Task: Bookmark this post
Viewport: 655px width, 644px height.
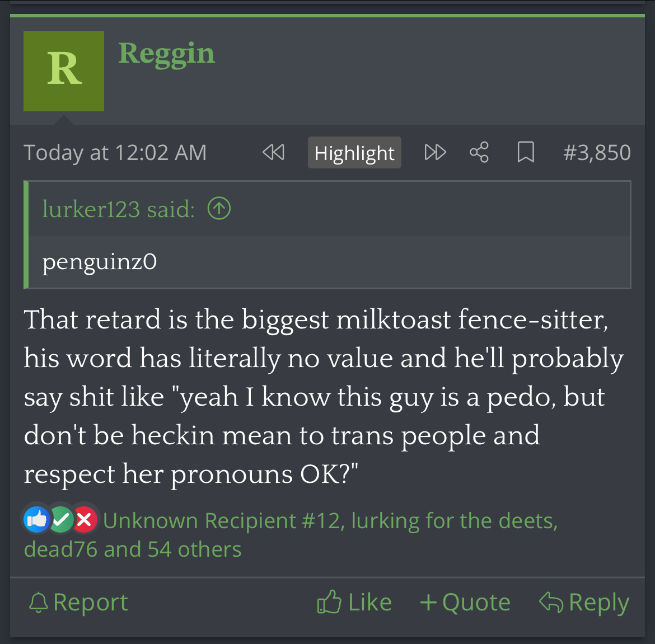Action: pos(525,152)
